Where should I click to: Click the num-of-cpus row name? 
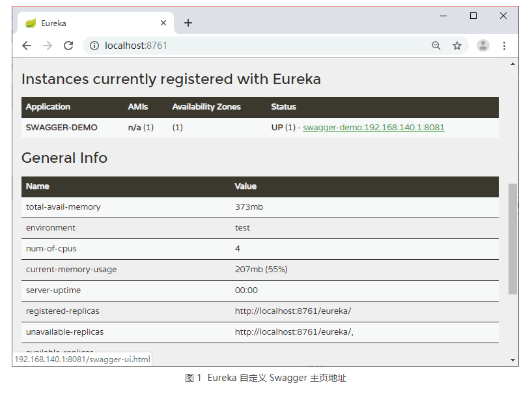coord(51,248)
